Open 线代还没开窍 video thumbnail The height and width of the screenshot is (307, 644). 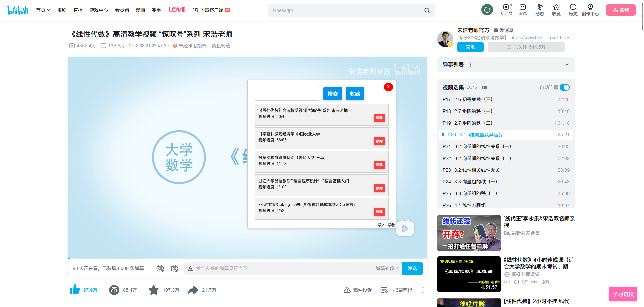pyautogui.click(x=469, y=233)
